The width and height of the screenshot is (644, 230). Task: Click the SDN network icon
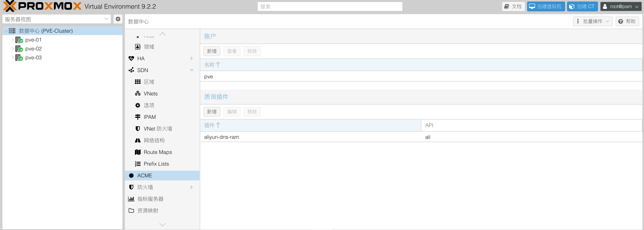[x=131, y=70]
